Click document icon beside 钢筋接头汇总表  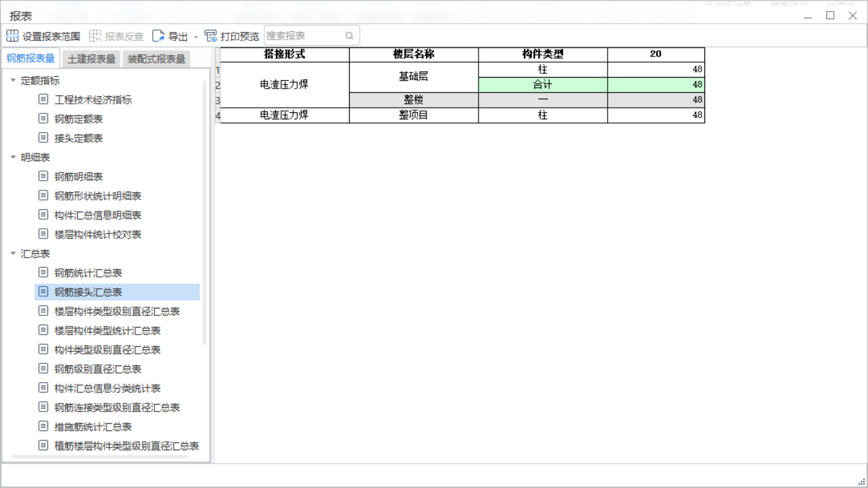(44, 292)
